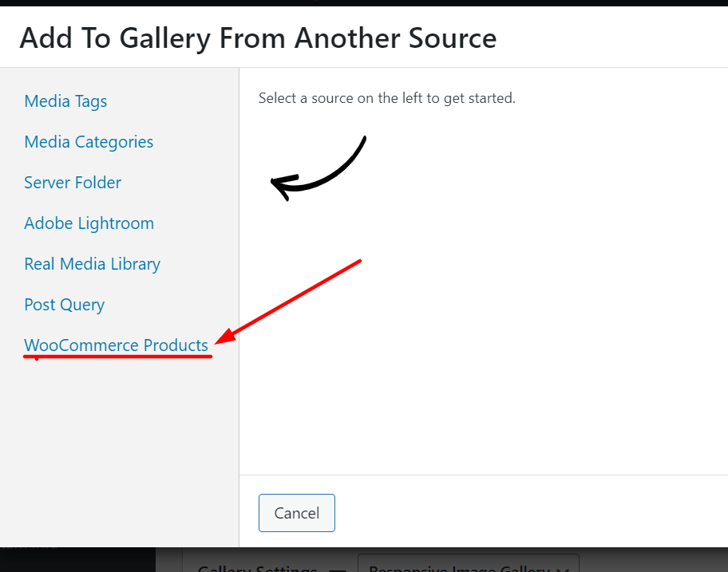Choose the Post Query source
The height and width of the screenshot is (572, 728).
tap(65, 305)
